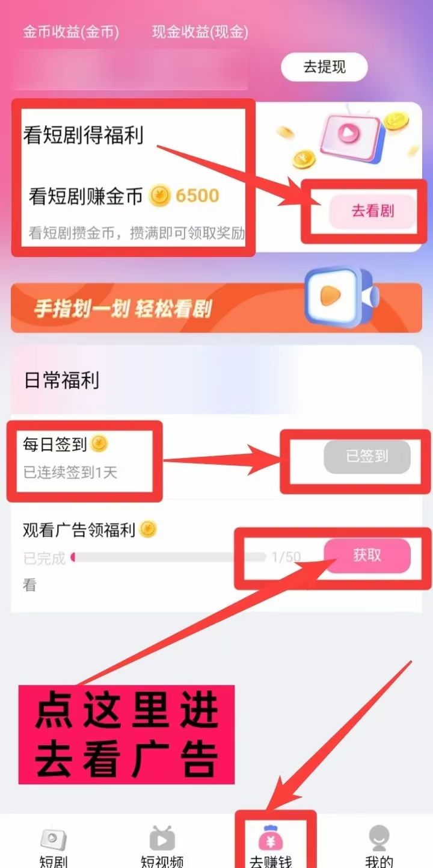Open the 短视频 tab icon
Viewport: 433px width, 868px height.
click(x=162, y=839)
